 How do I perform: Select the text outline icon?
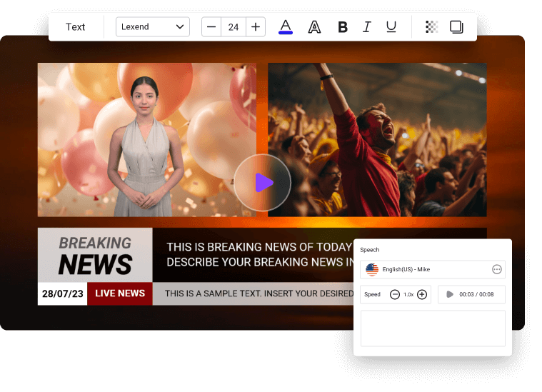[314, 27]
